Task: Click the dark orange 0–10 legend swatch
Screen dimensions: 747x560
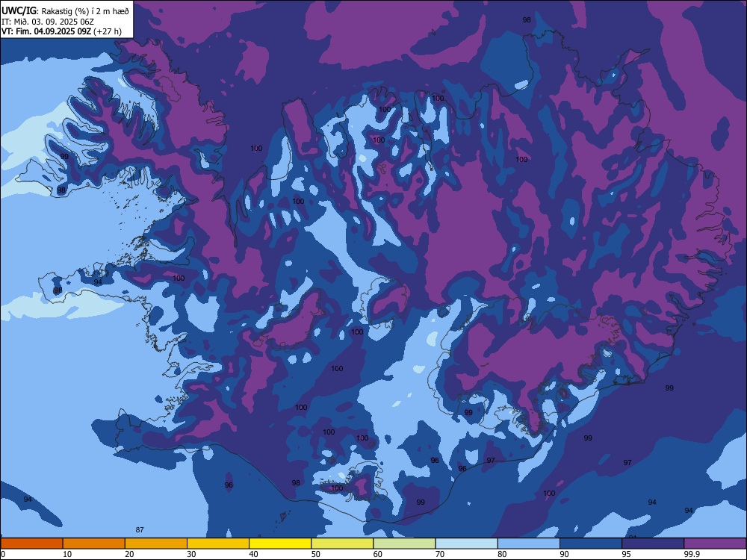Action: pos(32,544)
